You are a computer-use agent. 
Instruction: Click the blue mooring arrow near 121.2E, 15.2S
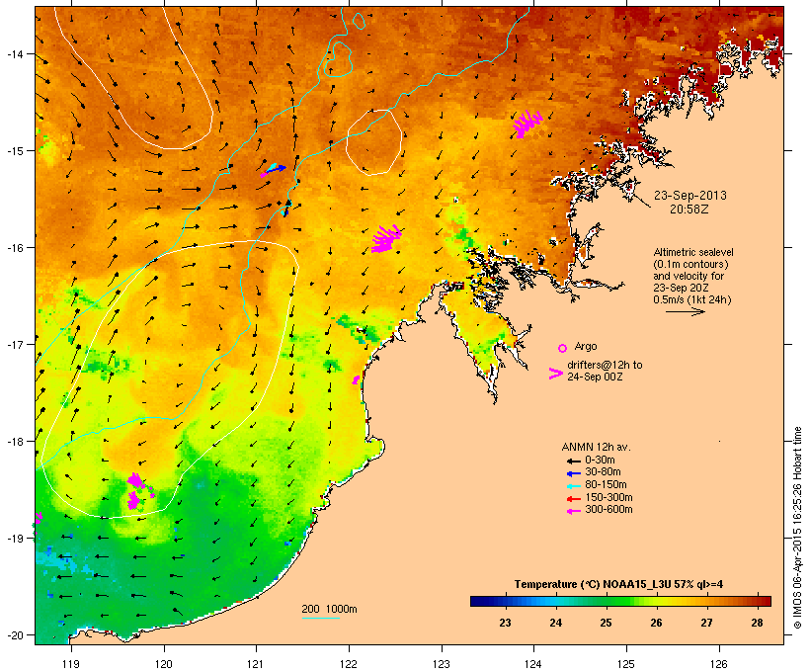(x=276, y=169)
